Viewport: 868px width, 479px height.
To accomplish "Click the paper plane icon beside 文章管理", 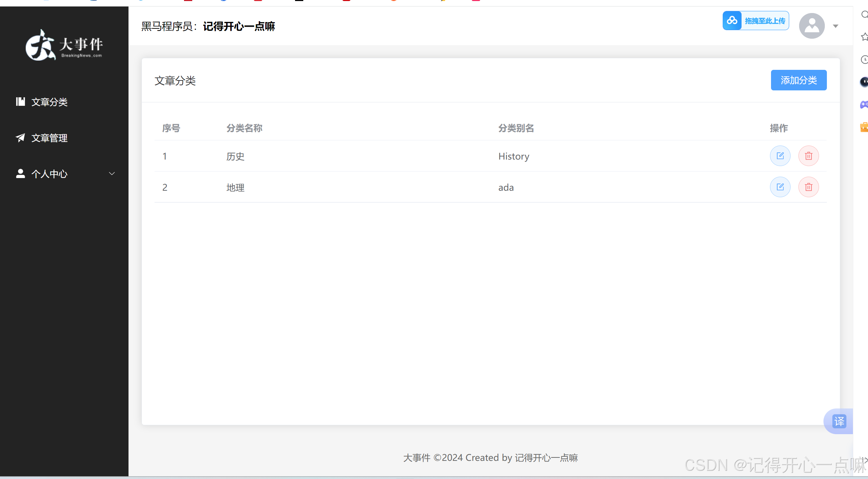I will click(x=21, y=137).
